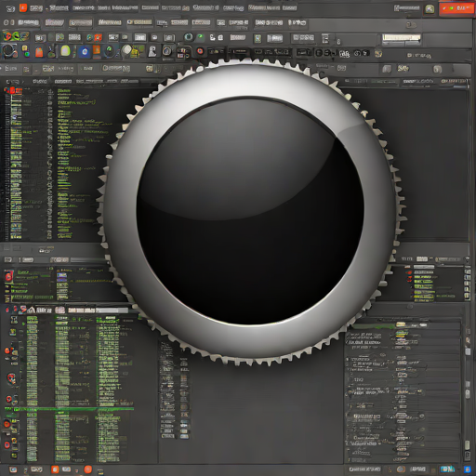Viewport: 476px width, 476px height.
Task: Click the large black glossy gear knob
Action: [250, 211]
